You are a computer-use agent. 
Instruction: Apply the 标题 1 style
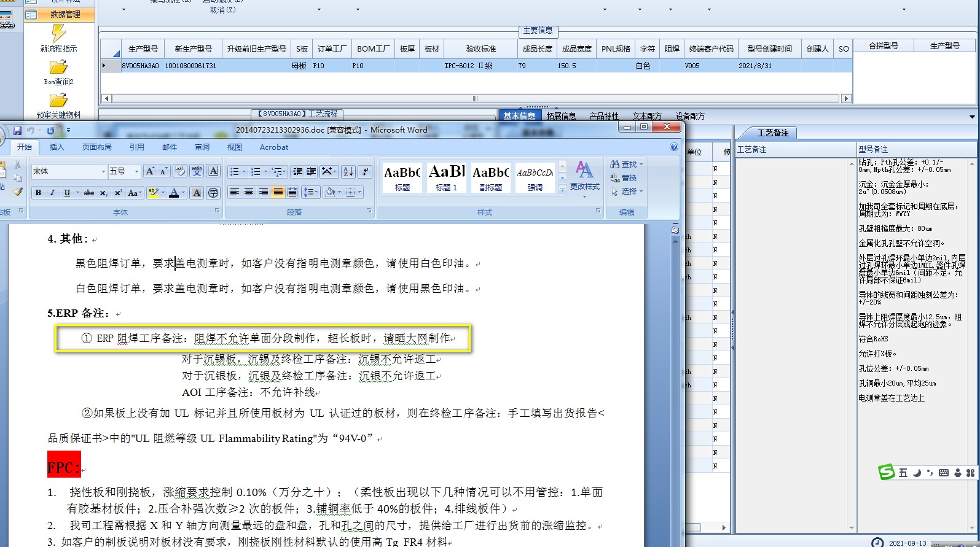point(447,177)
